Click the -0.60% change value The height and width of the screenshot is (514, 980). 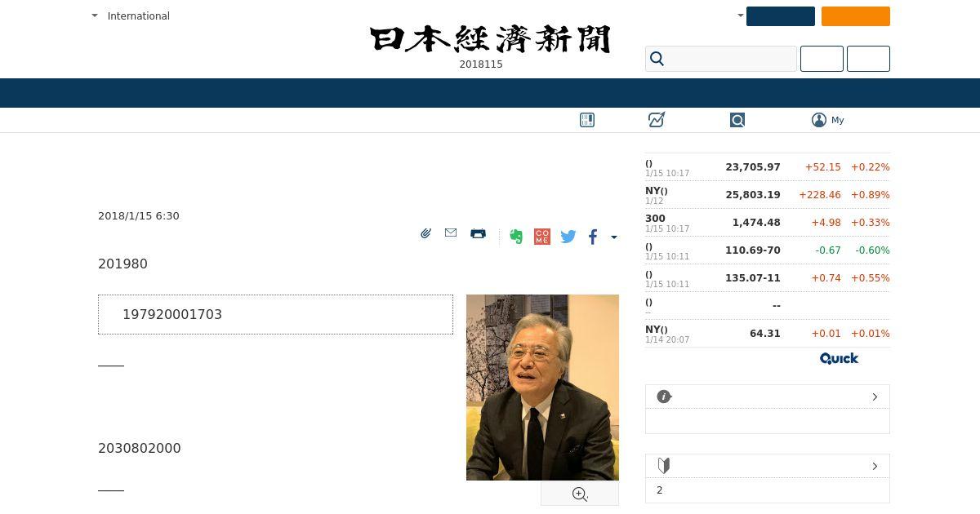pyautogui.click(x=872, y=250)
